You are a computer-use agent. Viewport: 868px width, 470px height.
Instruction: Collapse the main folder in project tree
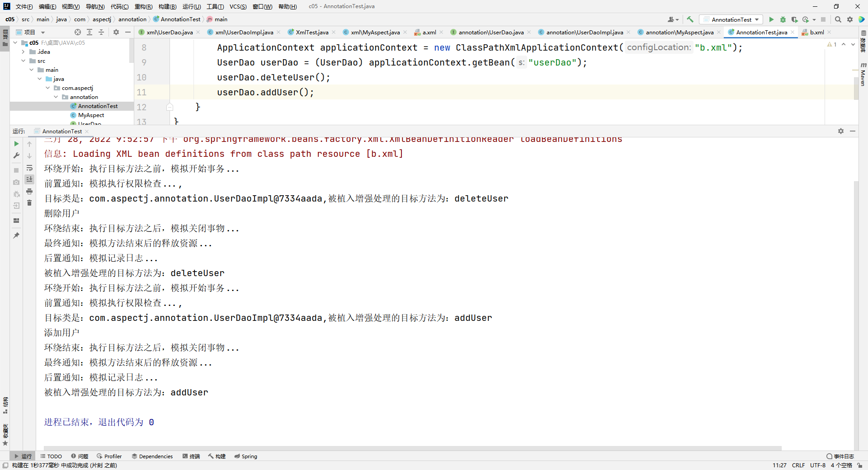[x=32, y=70]
